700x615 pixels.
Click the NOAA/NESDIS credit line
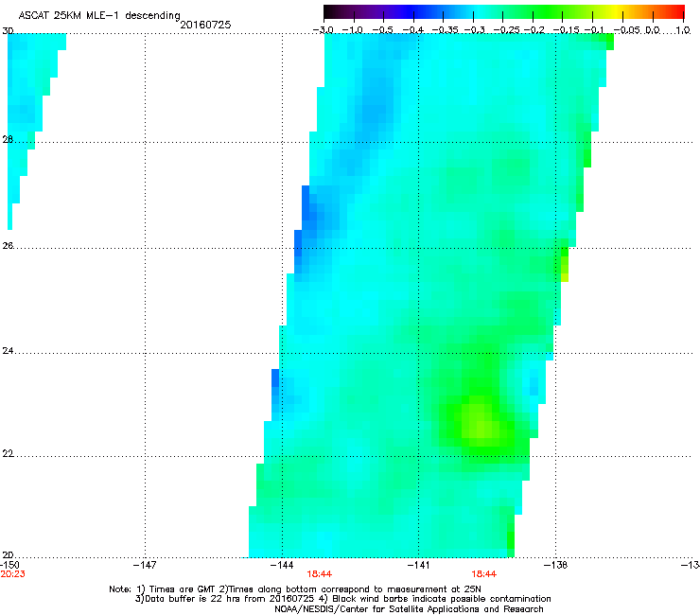[x=409, y=609]
